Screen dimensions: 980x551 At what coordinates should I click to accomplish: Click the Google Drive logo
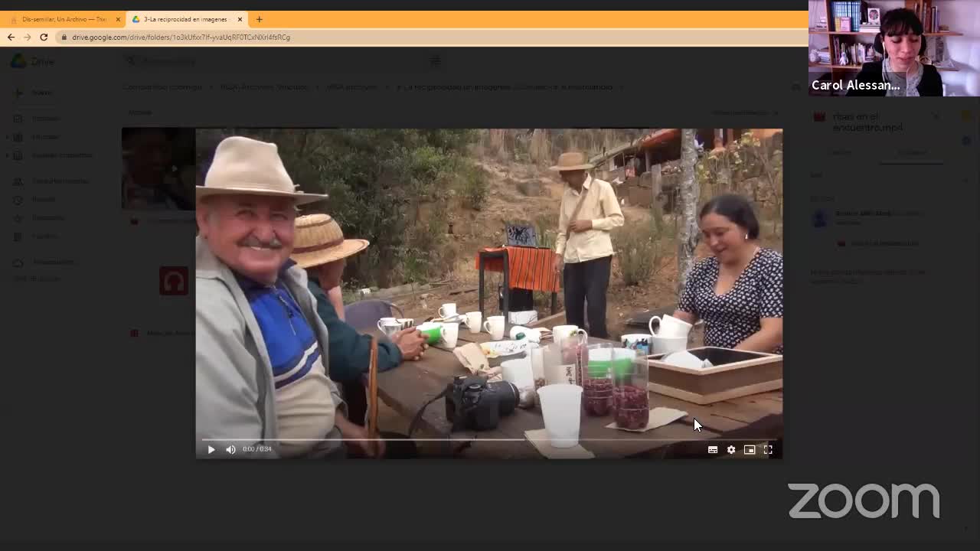[x=33, y=61]
